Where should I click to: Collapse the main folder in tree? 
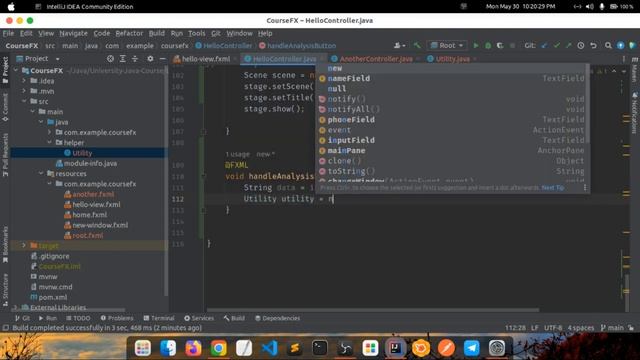point(33,111)
